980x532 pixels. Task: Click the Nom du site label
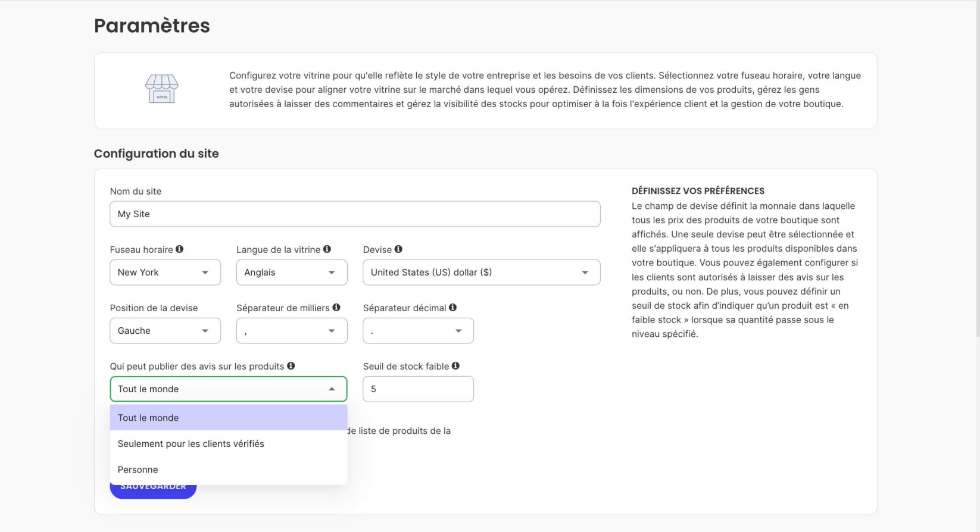pos(135,192)
